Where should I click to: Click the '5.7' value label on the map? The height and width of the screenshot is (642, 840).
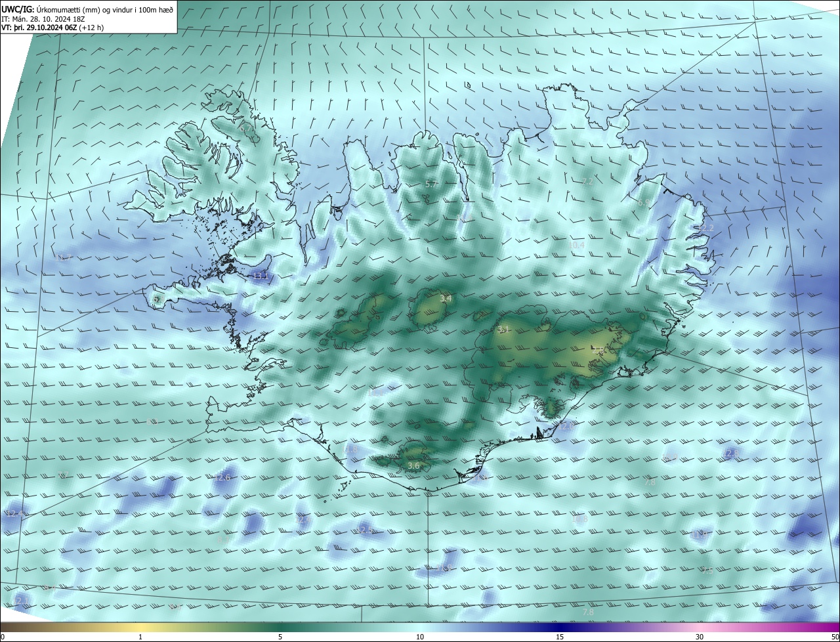[x=431, y=185]
